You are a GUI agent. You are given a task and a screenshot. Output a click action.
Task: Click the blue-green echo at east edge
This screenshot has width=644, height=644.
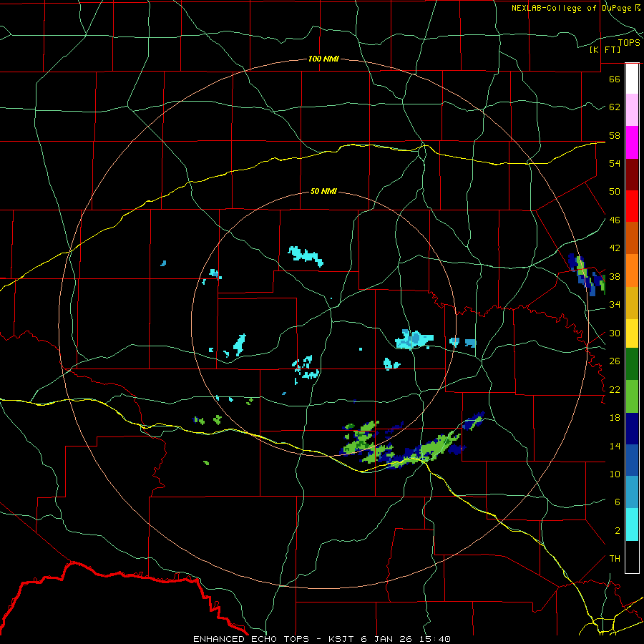pos(587,274)
